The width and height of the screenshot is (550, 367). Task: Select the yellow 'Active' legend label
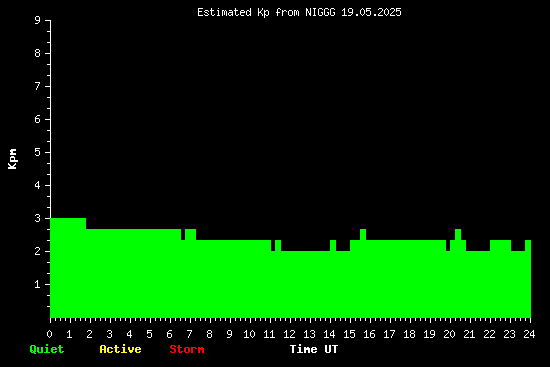120,349
